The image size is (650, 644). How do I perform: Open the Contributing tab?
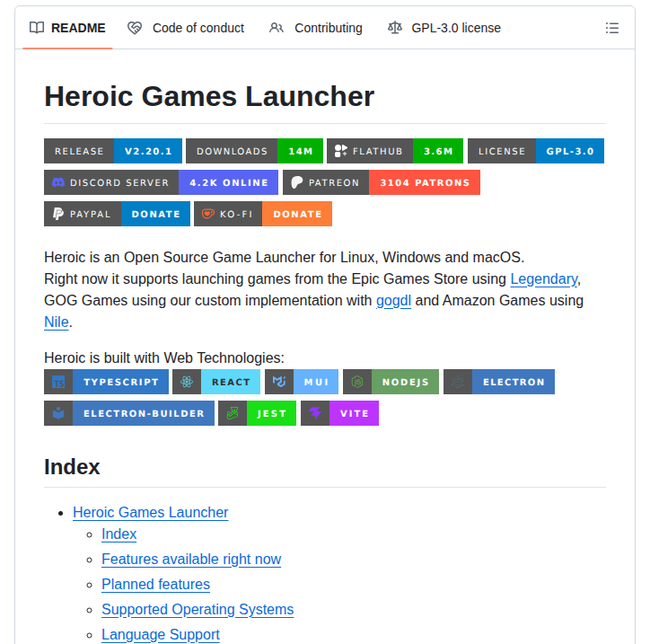(316, 28)
